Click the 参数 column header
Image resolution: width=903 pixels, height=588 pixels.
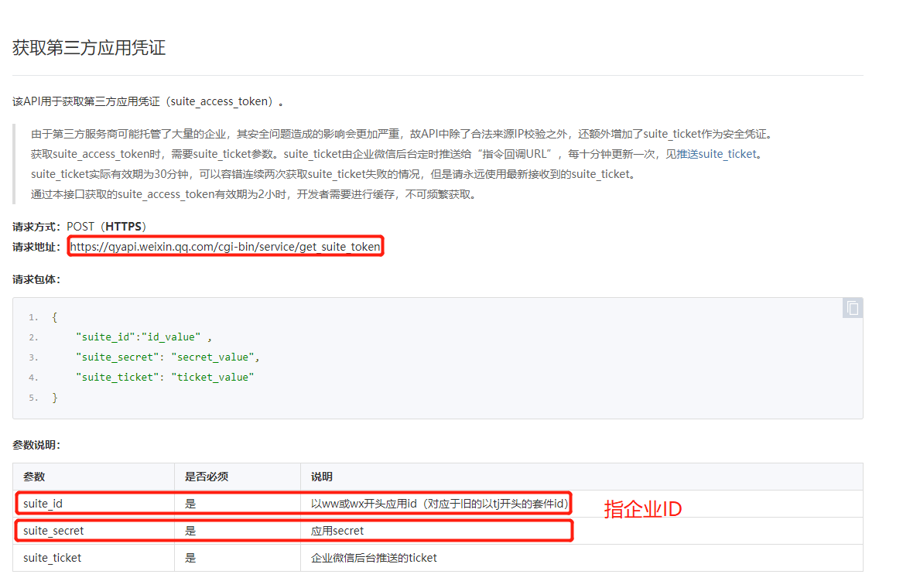click(x=94, y=477)
